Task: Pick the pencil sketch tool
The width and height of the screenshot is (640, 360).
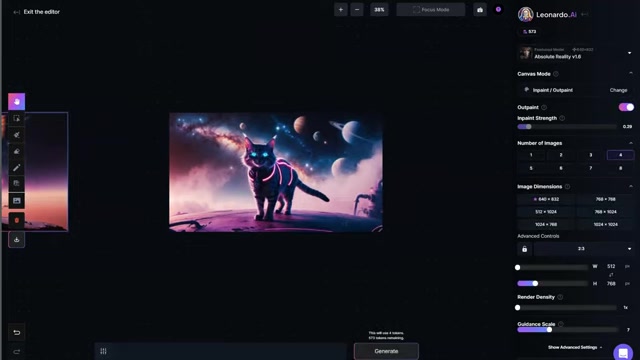Action: pos(16,168)
